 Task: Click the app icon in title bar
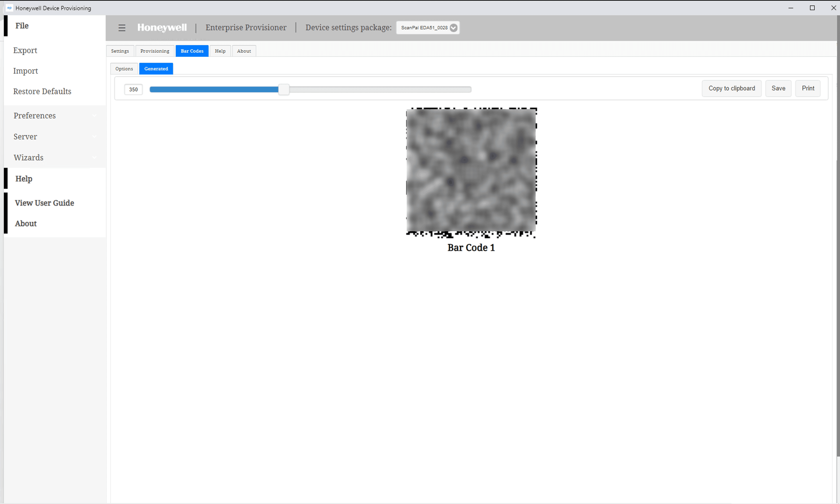pos(9,8)
